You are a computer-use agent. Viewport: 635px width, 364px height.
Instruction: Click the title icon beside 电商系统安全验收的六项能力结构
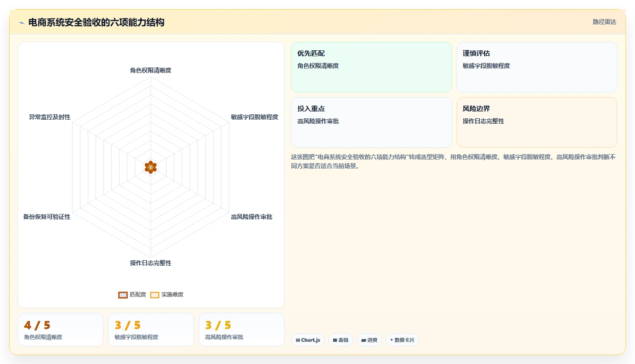point(21,22)
